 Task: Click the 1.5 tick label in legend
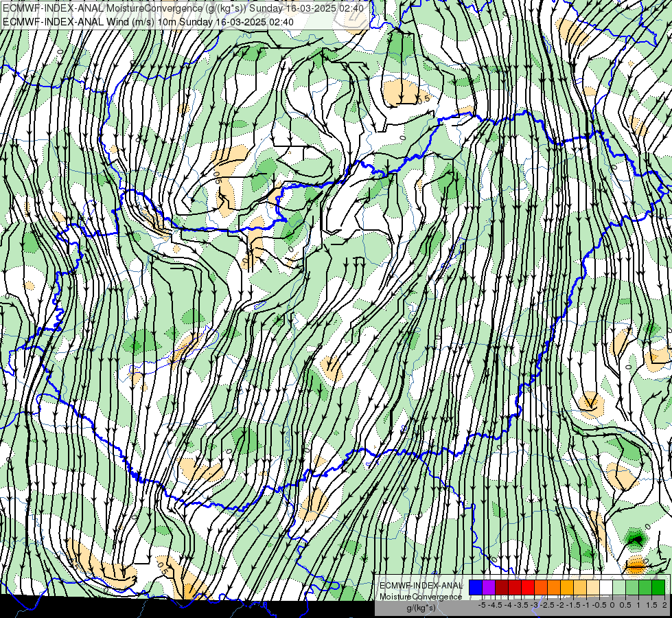(x=651, y=605)
